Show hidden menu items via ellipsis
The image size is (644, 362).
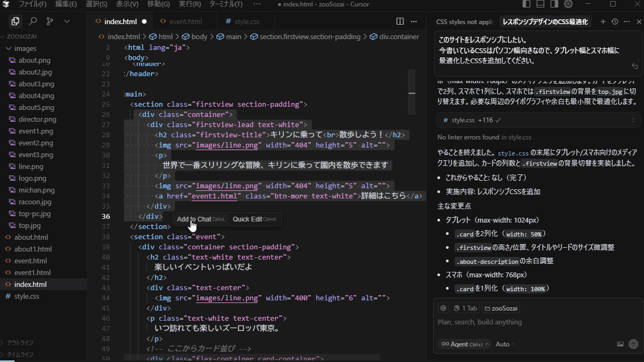[257, 4]
